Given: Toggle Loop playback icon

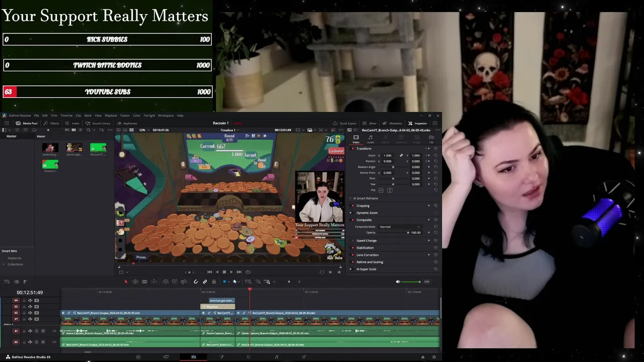Looking at the screenshot, I should (248, 272).
